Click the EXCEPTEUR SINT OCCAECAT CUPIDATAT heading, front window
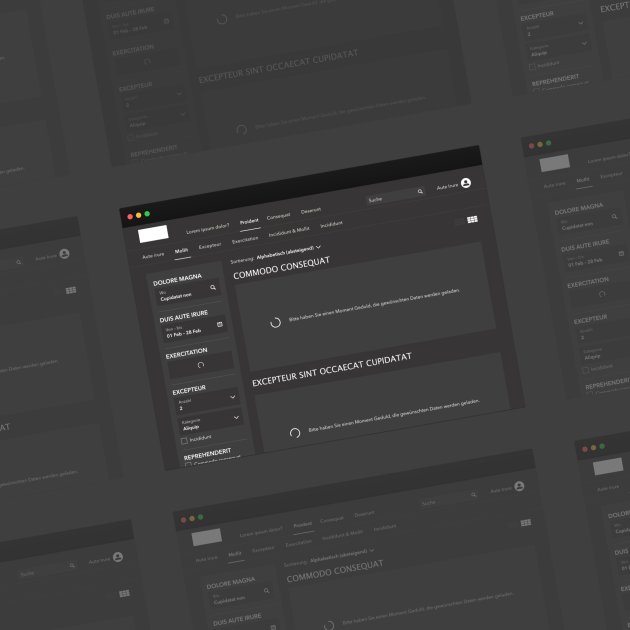Screen dimensions: 630x630 [x=331, y=370]
